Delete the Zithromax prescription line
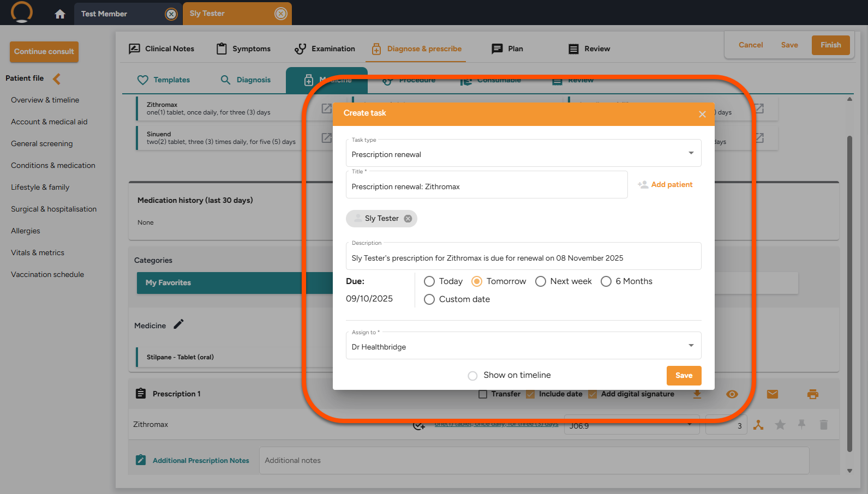Screen dimensions: 868x494 824,425
